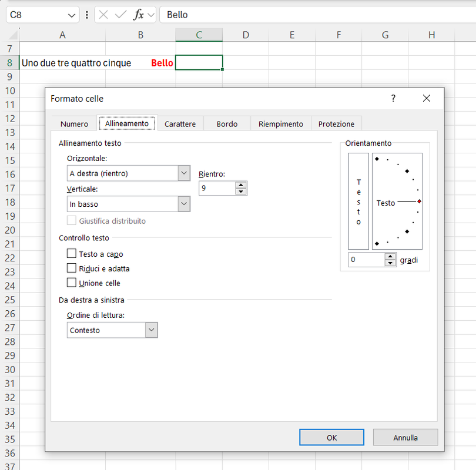
Task: Open Insert Function with the fx icon
Action: (138, 15)
